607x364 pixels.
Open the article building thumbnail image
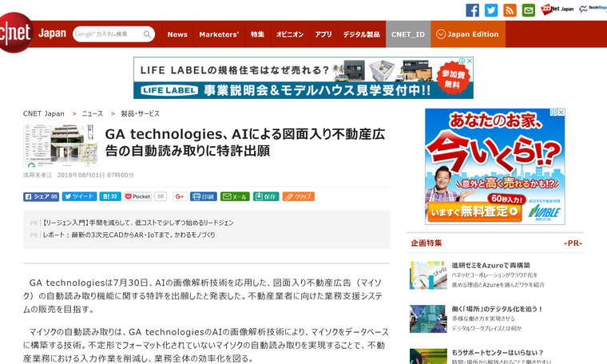[x=60, y=145]
